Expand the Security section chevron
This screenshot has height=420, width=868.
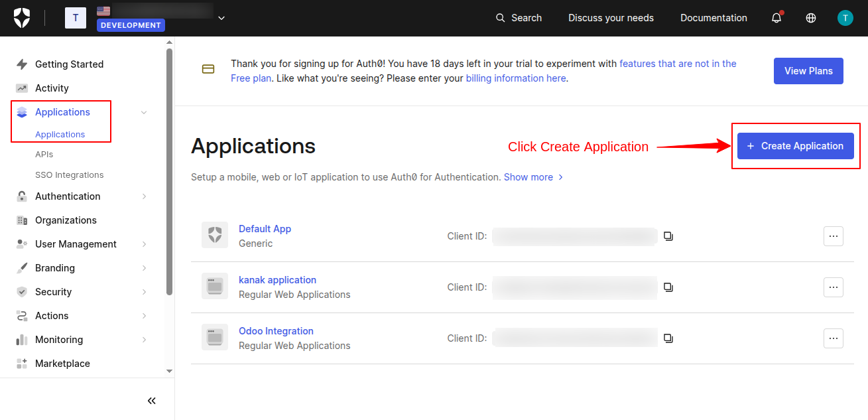click(144, 292)
